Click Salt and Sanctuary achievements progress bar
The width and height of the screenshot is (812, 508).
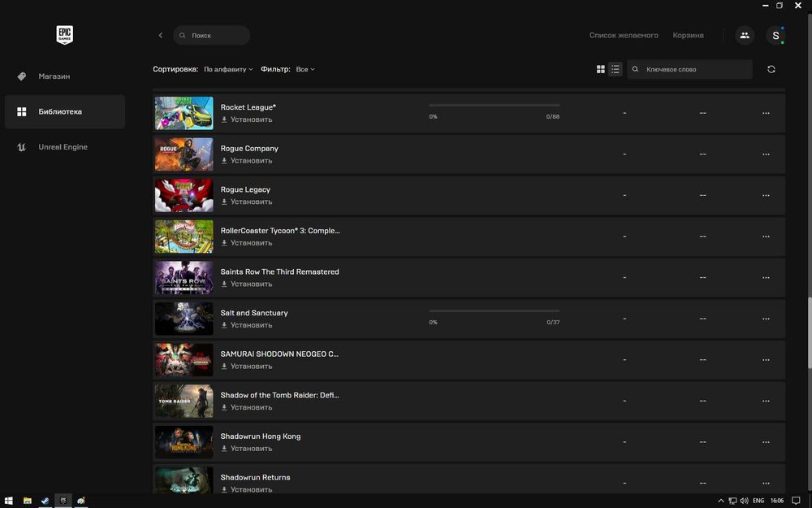[494, 311]
